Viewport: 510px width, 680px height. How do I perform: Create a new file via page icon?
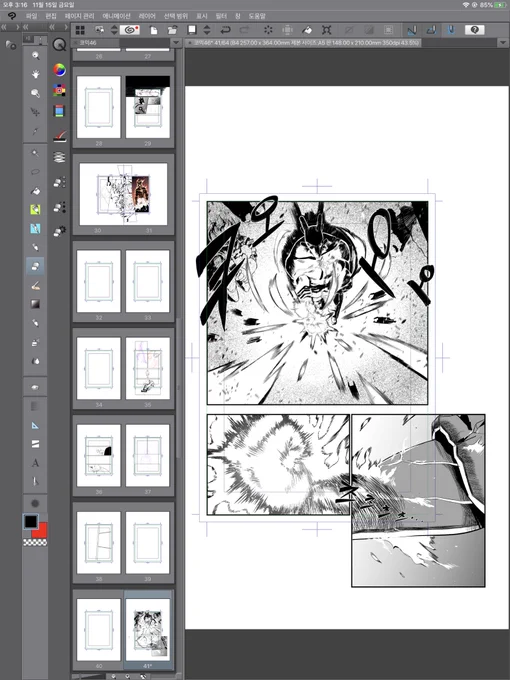(154, 30)
